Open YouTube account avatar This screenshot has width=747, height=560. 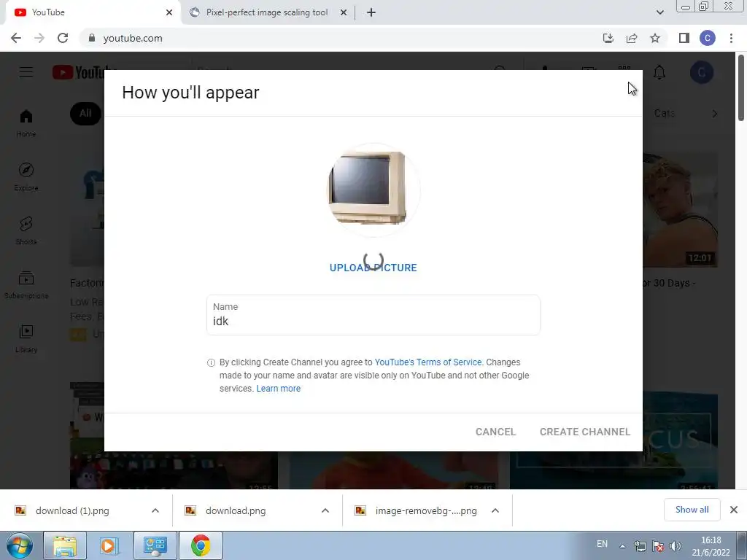coord(702,72)
